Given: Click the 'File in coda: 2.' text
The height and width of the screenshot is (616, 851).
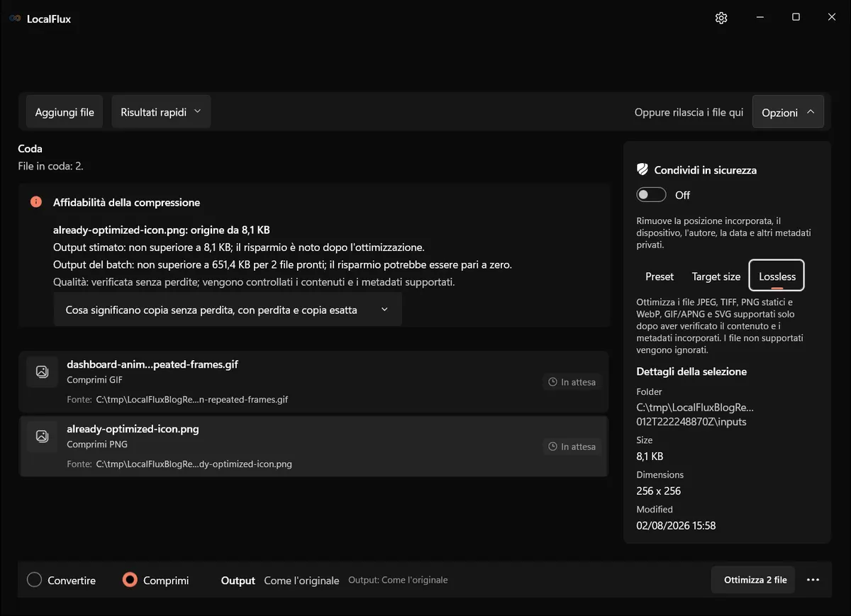Looking at the screenshot, I should pos(50,166).
